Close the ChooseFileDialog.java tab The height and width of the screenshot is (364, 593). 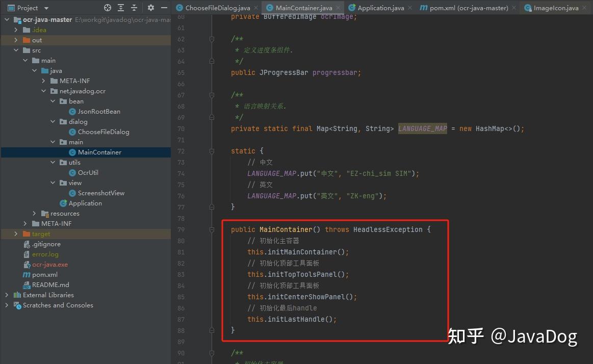[x=256, y=8]
